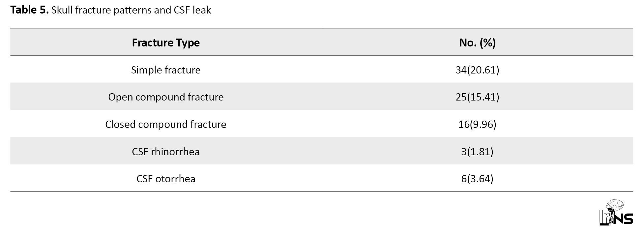Click the "No. (%)" column header
This screenshot has width=644, height=232.
coord(477,43)
